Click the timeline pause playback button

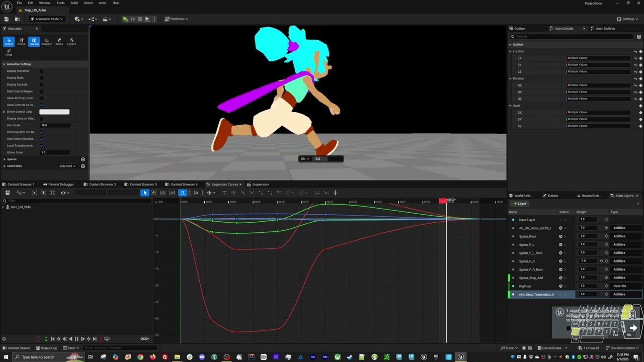[76, 339]
